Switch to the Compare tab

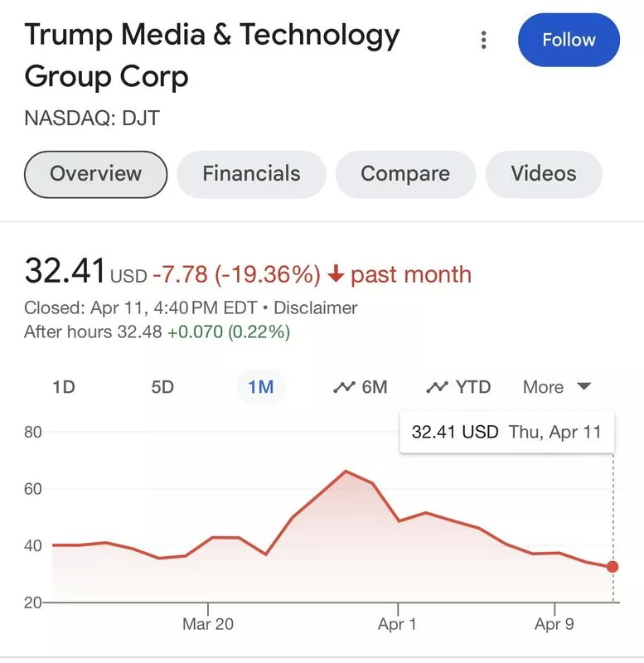pos(405,174)
